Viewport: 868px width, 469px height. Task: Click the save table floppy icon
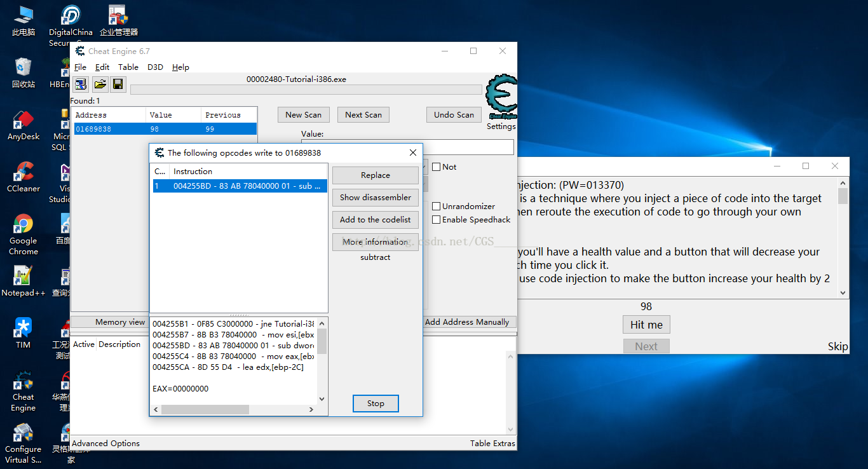click(x=118, y=84)
